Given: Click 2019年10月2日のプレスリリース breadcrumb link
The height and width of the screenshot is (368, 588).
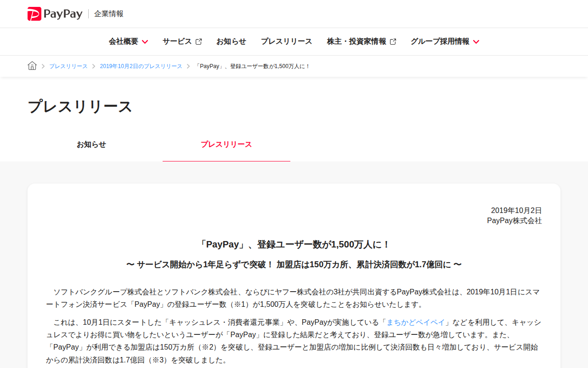Looking at the screenshot, I should tap(141, 66).
